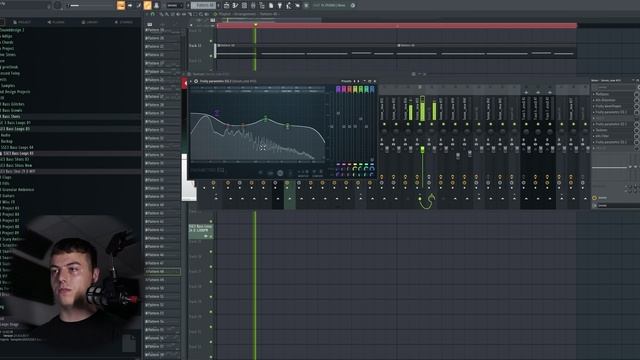Toggle the snap magnet icon in Playlist toolbar
The width and height of the screenshot is (640, 360).
(x=153, y=14)
